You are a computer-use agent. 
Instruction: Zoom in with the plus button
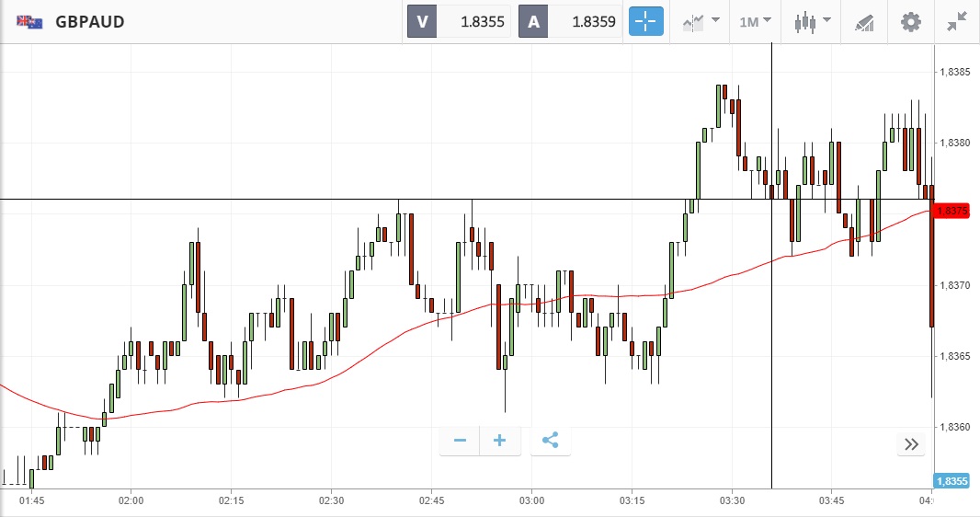[500, 441]
